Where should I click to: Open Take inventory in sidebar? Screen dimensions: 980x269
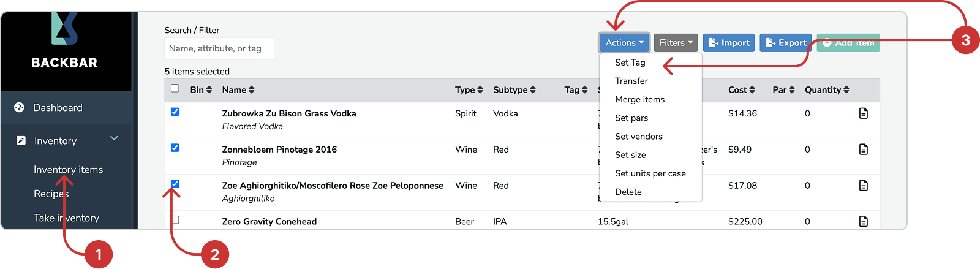(66, 218)
